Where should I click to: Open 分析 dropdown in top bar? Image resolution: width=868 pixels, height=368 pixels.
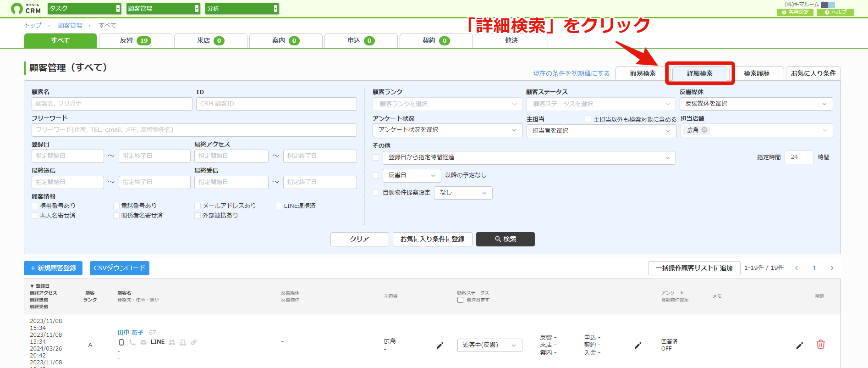click(242, 8)
